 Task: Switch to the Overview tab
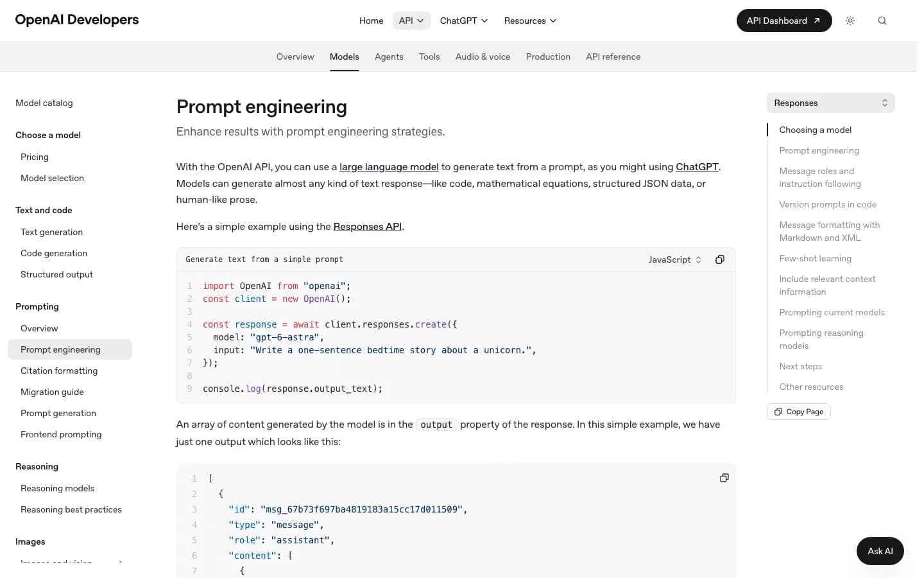click(295, 57)
